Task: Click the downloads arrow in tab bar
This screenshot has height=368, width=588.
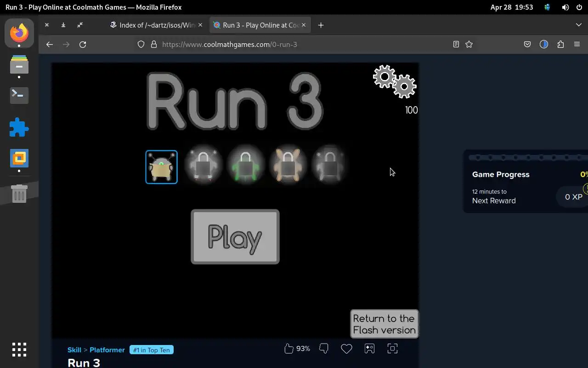Action: pos(63,25)
